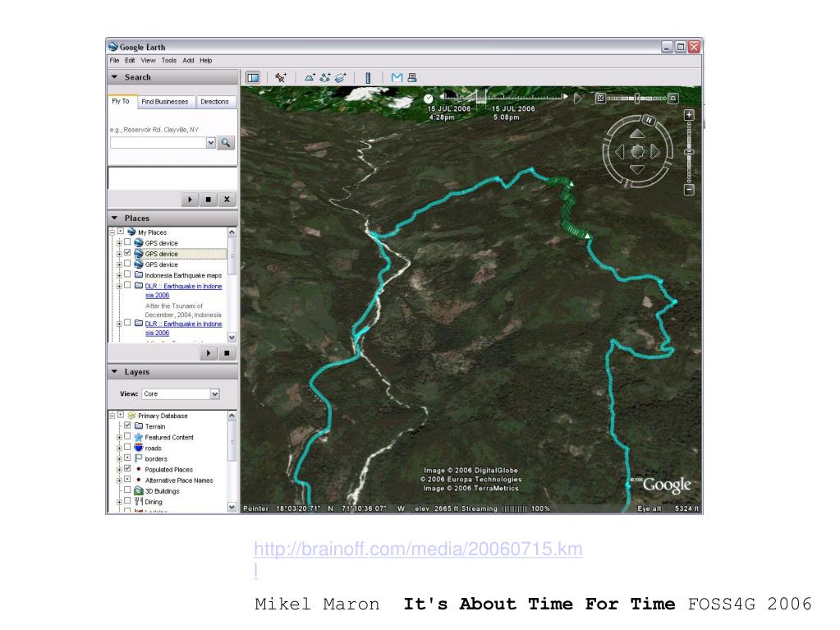Click the search magnifier button
This screenshot has height=630, width=840.
226,142
